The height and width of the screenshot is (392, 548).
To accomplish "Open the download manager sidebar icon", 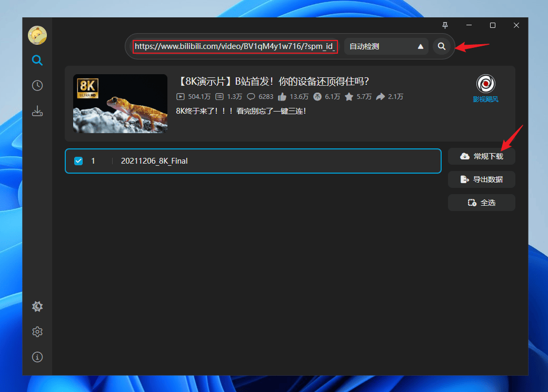I will (x=37, y=111).
